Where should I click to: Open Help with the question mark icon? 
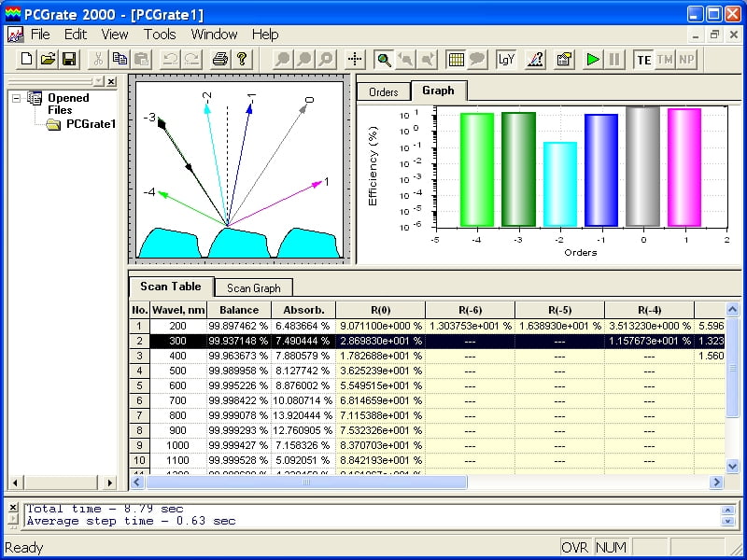[x=241, y=59]
